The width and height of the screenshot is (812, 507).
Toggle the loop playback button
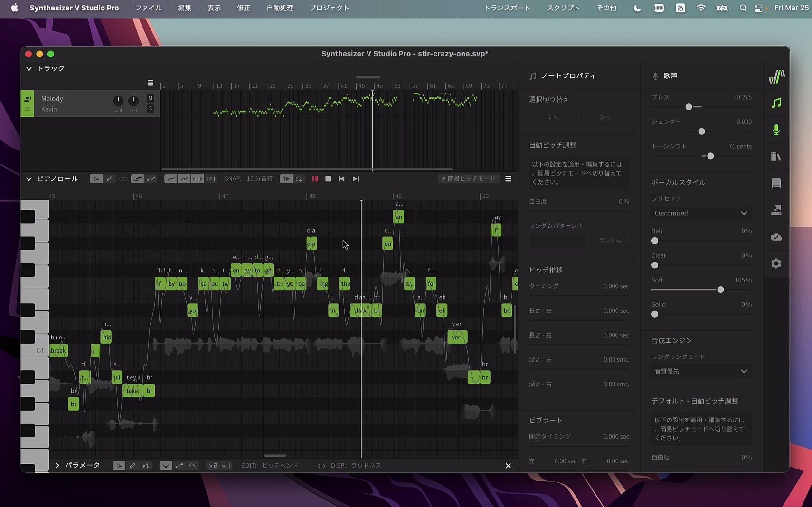click(299, 178)
